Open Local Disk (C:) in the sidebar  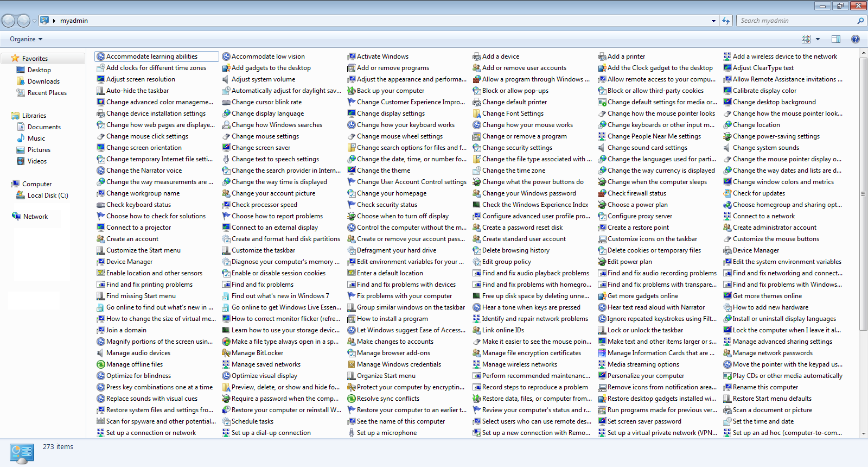coord(48,195)
